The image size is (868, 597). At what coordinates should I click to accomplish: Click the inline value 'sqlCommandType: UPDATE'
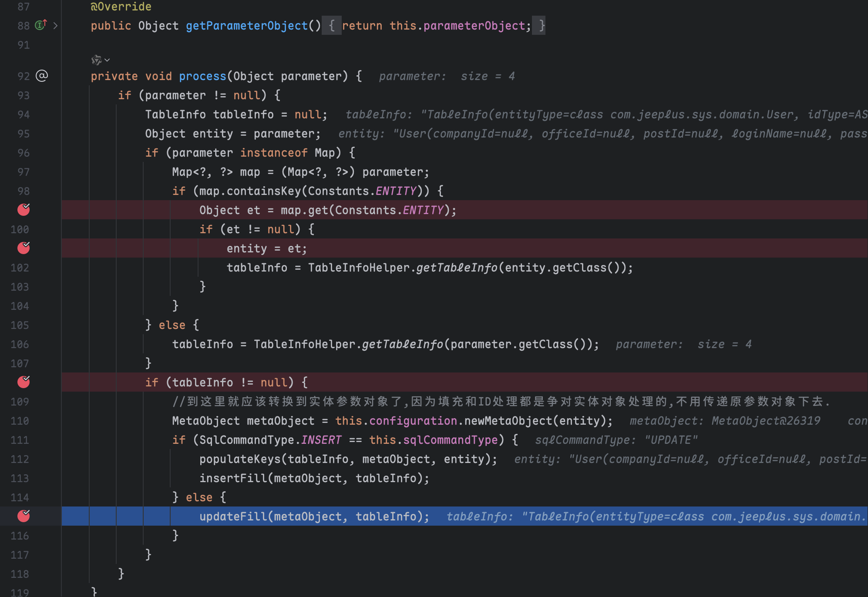click(616, 440)
